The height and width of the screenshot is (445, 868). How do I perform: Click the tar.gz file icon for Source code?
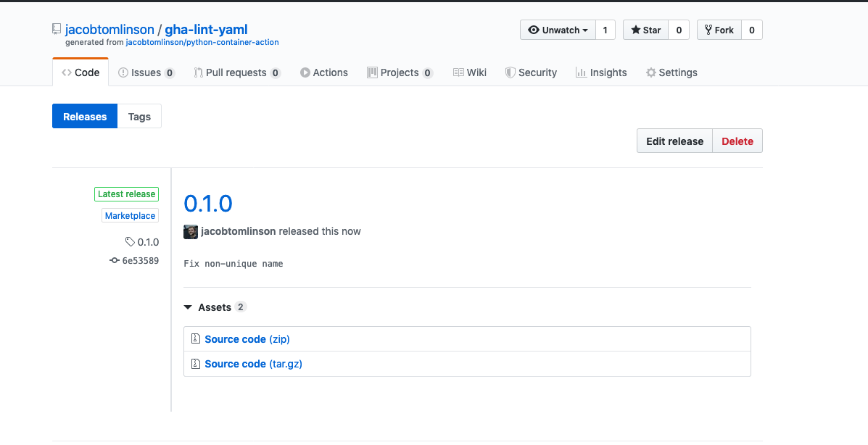[x=195, y=364]
